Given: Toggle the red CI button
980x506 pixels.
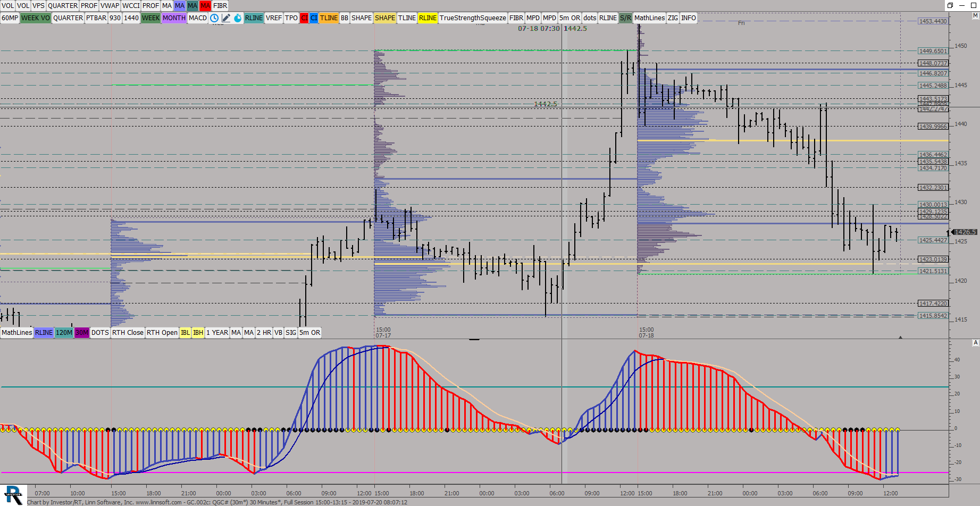Looking at the screenshot, I should click(x=304, y=18).
